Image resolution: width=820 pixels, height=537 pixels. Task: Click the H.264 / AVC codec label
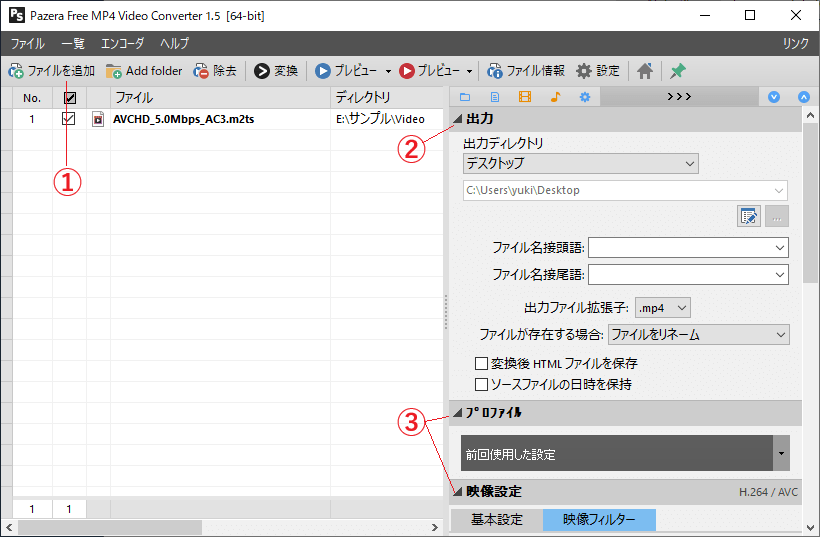coord(768,492)
